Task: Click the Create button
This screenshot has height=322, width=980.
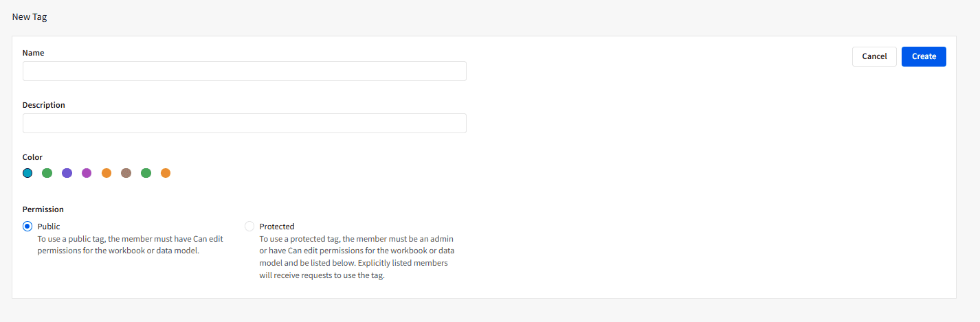Action: (x=924, y=56)
